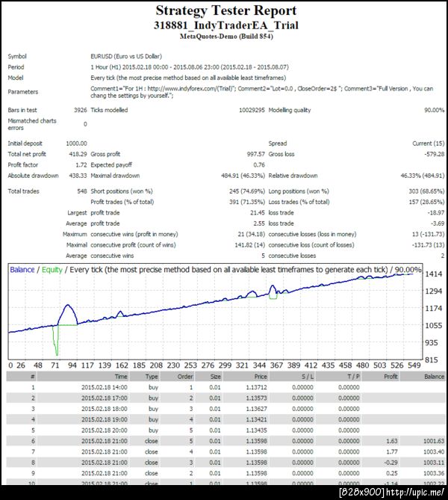Screen dimensions: 448x500
Task: Click row 5 price '1.13435'
Action: [257, 430]
